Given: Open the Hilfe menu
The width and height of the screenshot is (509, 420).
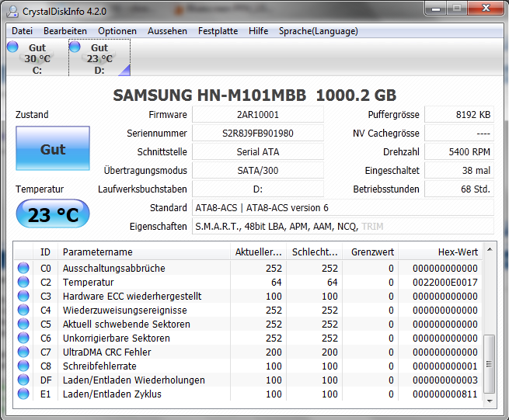Looking at the screenshot, I should (x=259, y=31).
